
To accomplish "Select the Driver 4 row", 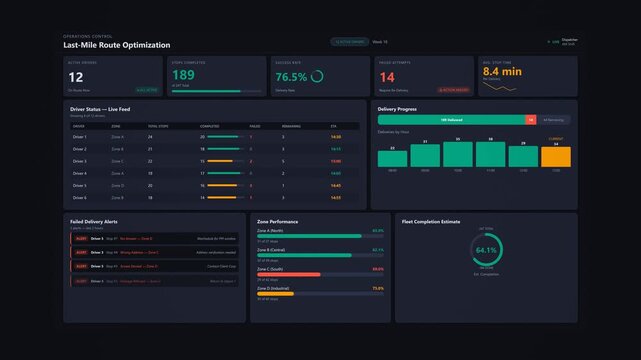I will click(215, 173).
